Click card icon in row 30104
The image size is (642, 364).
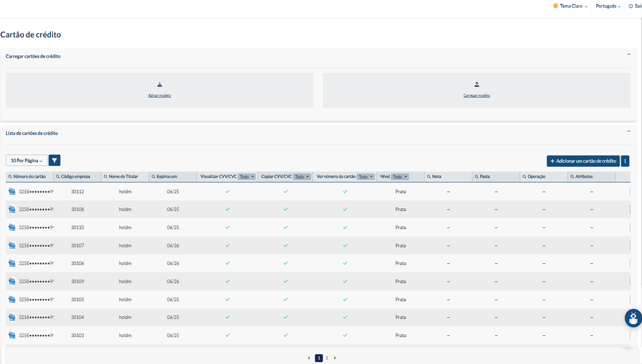pos(12,317)
